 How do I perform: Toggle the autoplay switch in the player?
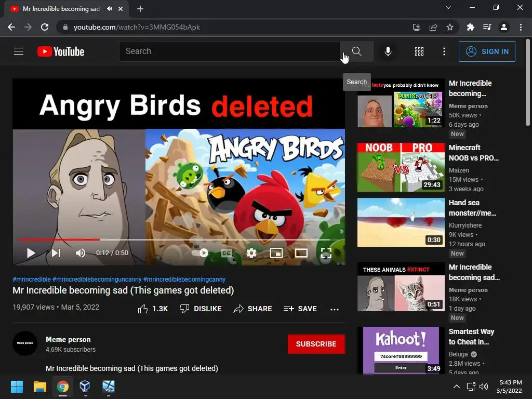tap(200, 253)
